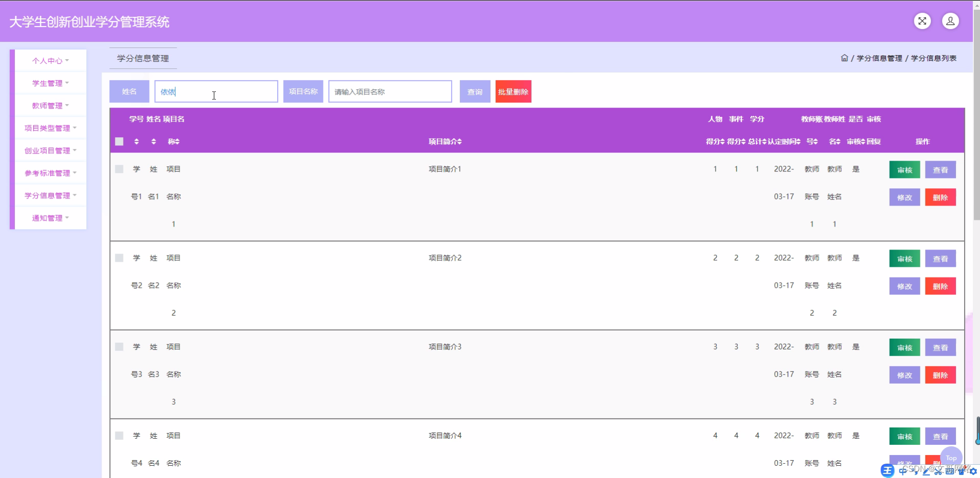This screenshot has height=478, width=980.
Task: Open IME handwriting pen icon
Action: [x=926, y=471]
